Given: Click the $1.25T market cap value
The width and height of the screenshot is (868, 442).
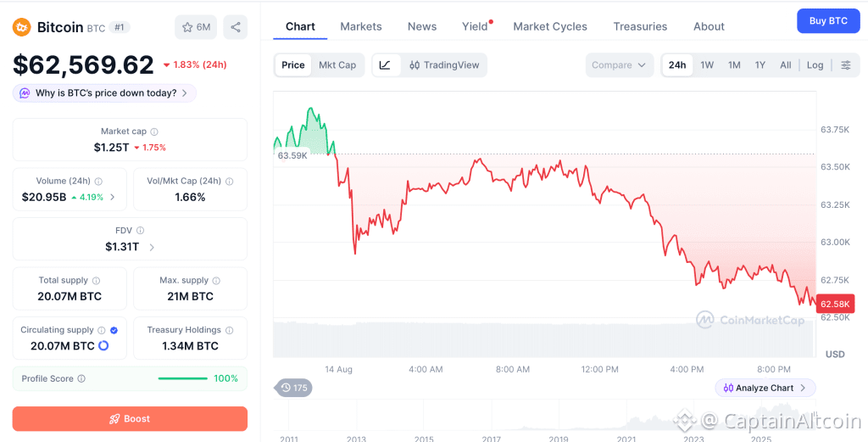Looking at the screenshot, I should click(x=111, y=148).
